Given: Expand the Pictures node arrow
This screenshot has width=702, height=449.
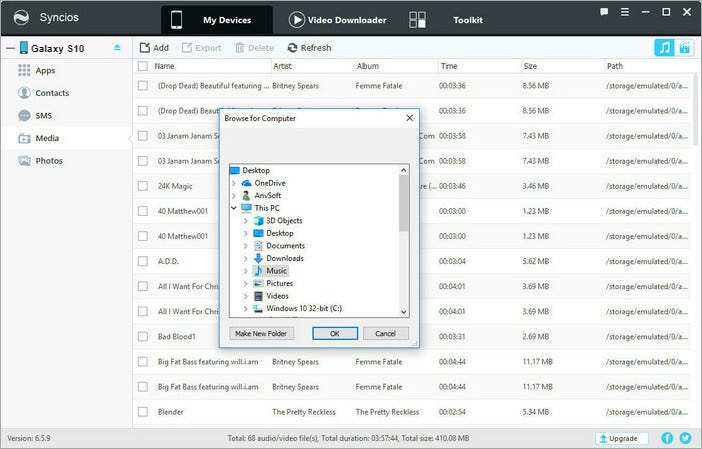Looking at the screenshot, I should coord(245,283).
